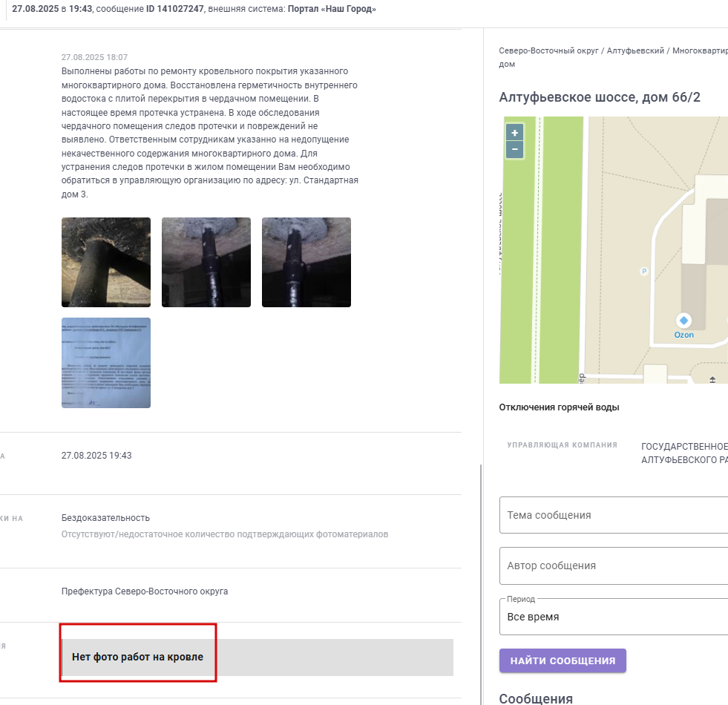Click the Автор сообщения input field
Screen dimensions: 728x705
tap(614, 565)
